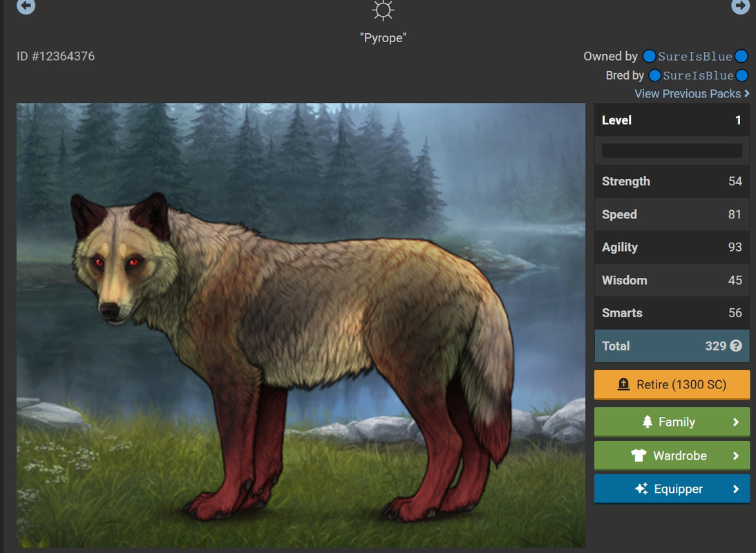Click blue circle icon before breeder SureIsBlue
The height and width of the screenshot is (553, 756).
pos(654,76)
